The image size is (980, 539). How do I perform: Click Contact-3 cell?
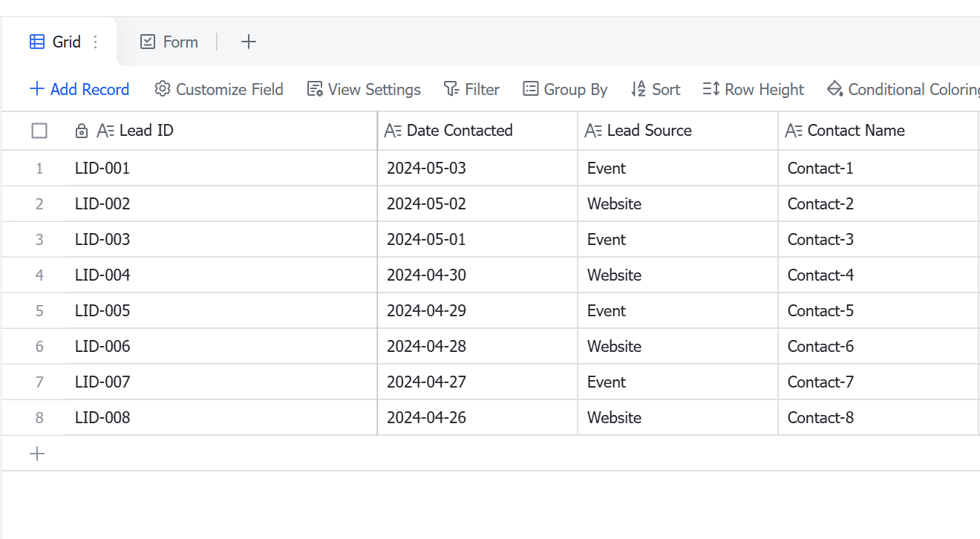878,239
